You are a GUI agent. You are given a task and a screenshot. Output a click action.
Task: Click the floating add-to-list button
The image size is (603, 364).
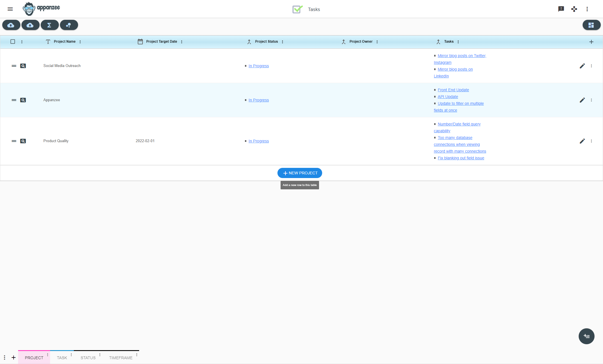(x=587, y=336)
